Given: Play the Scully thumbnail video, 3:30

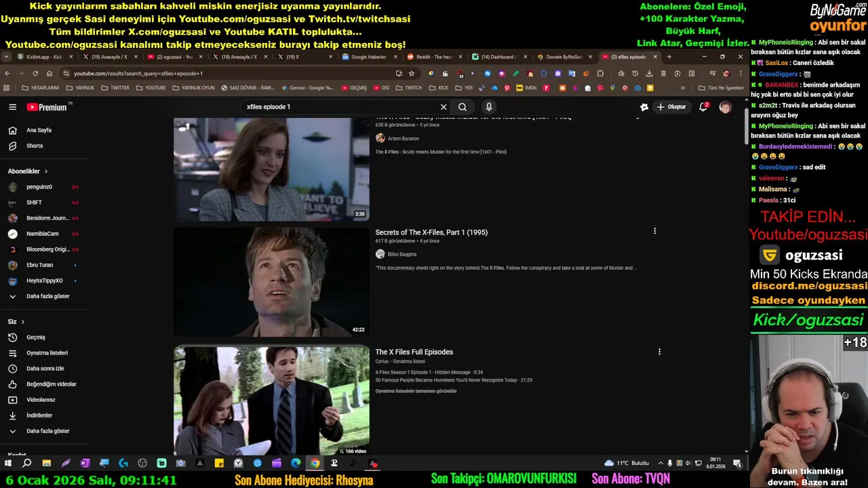Looking at the screenshot, I should 271,169.
